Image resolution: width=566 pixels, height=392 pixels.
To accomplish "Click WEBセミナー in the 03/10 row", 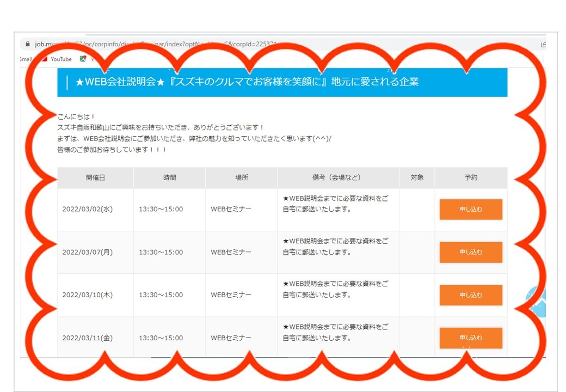I will tap(231, 295).
